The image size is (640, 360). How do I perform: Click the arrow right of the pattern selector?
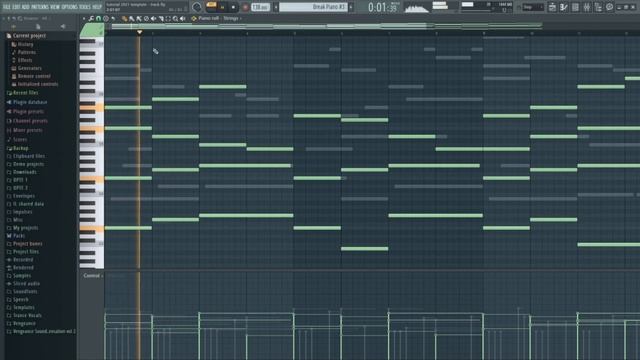(x=351, y=7)
